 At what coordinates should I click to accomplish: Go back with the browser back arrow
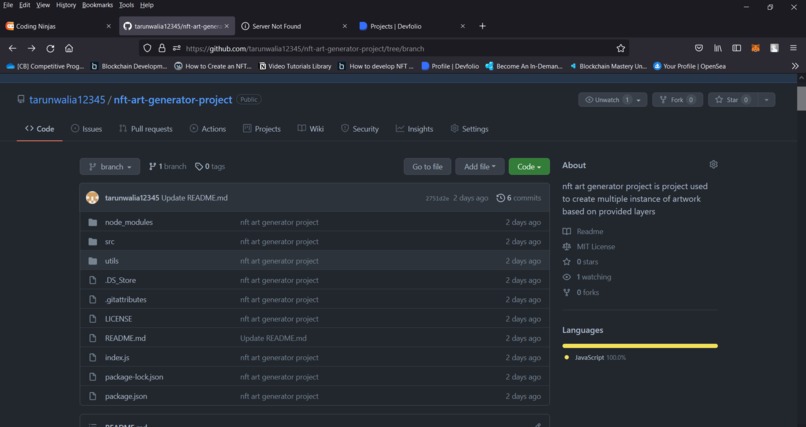click(12, 48)
